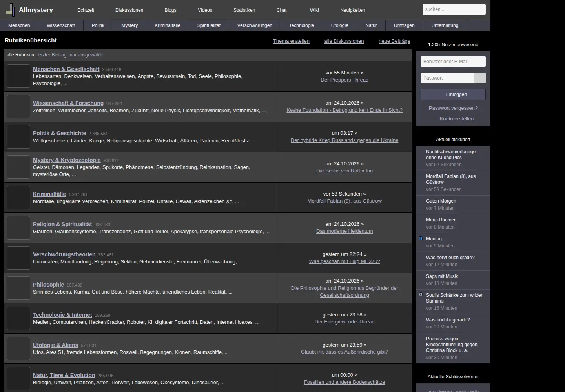Open the Technologie & Internet category thumbnail
Image resolution: width=565 pixels, height=392 pixels.
pos(18,318)
